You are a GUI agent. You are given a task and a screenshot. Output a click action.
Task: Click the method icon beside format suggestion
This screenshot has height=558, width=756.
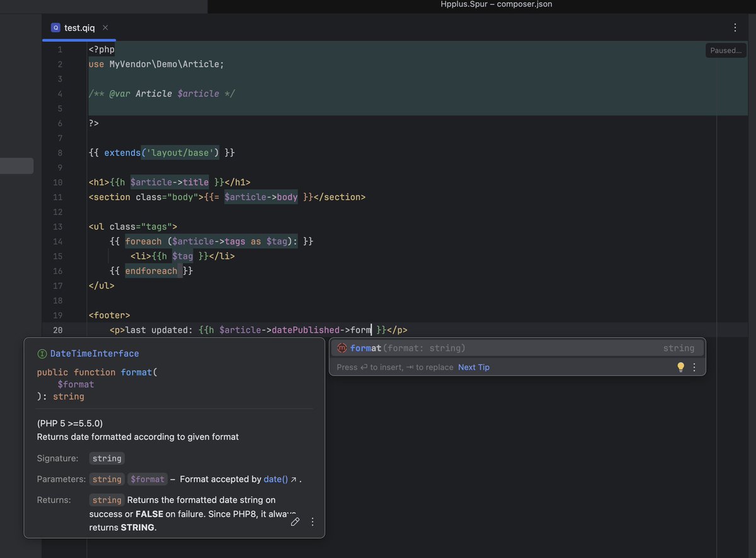(342, 348)
